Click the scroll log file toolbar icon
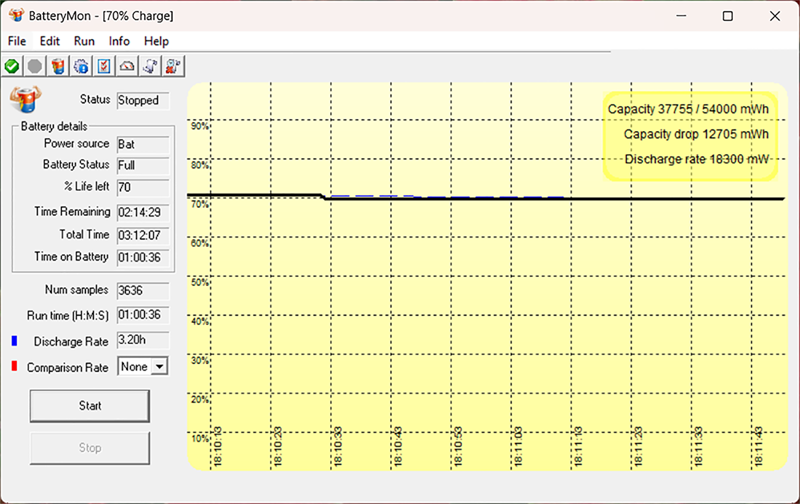The width and height of the screenshot is (800, 504). 150,66
